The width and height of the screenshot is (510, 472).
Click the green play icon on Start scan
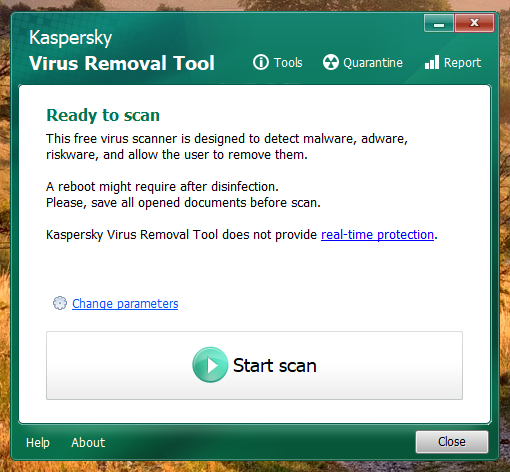[x=210, y=365]
